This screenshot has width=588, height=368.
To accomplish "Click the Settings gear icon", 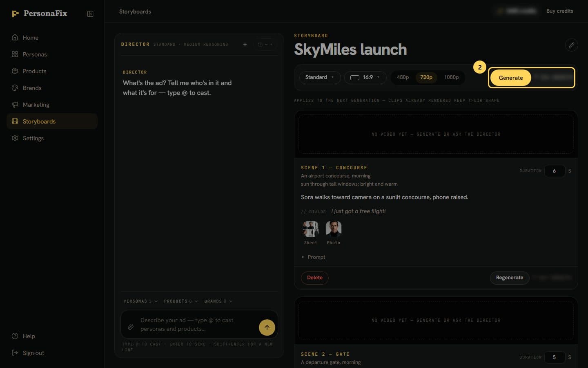I will [15, 138].
